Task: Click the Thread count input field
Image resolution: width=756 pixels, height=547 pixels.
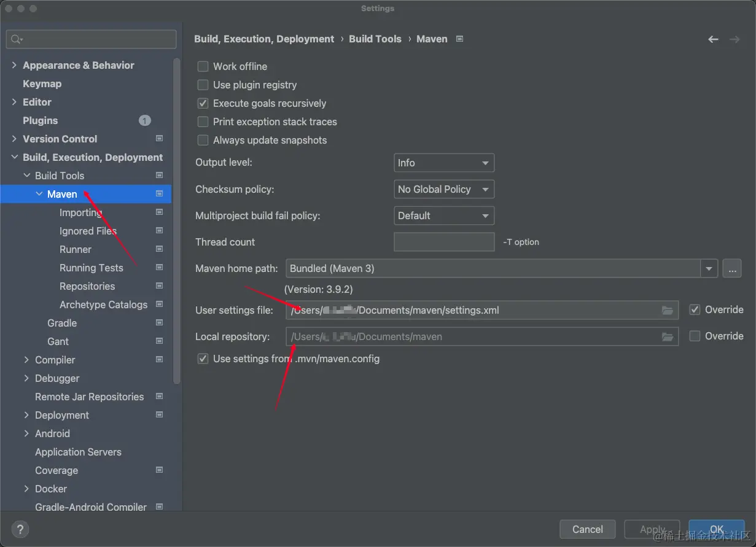Action: pos(444,242)
